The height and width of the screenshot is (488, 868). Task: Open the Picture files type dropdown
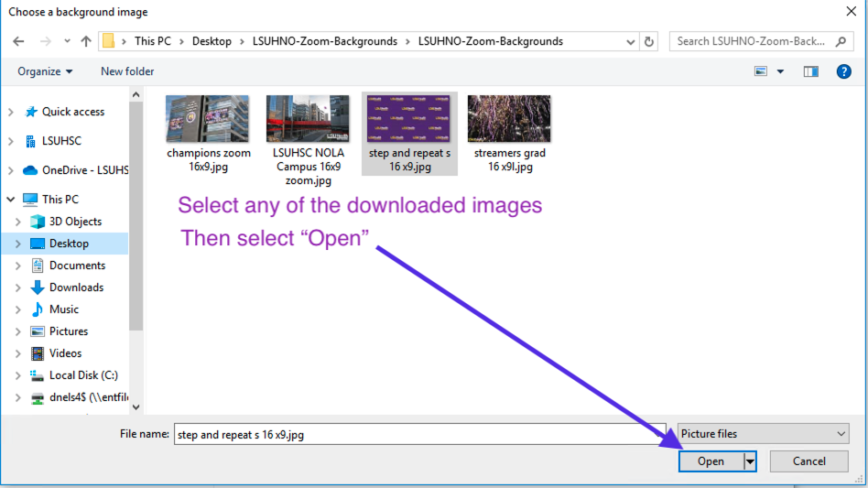click(x=763, y=434)
